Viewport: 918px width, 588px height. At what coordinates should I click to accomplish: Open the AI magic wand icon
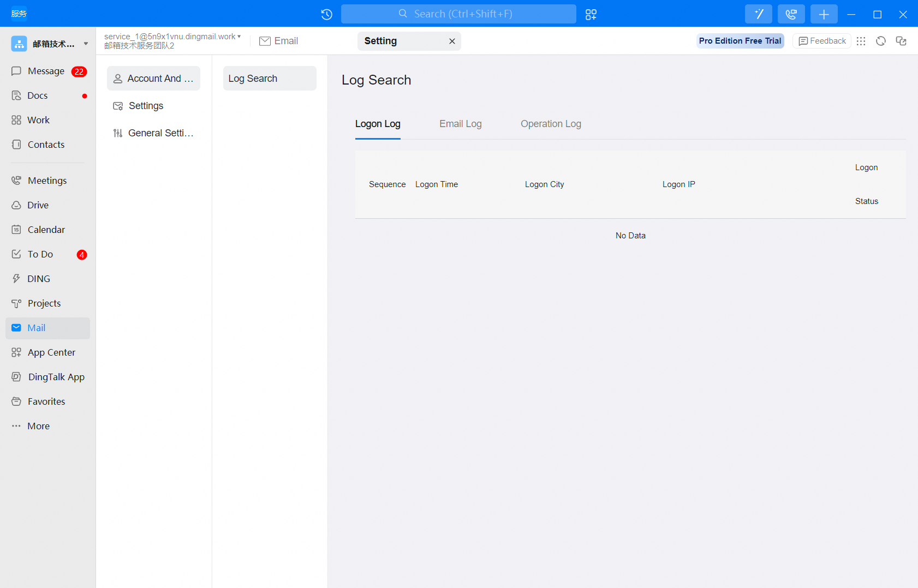pyautogui.click(x=758, y=14)
